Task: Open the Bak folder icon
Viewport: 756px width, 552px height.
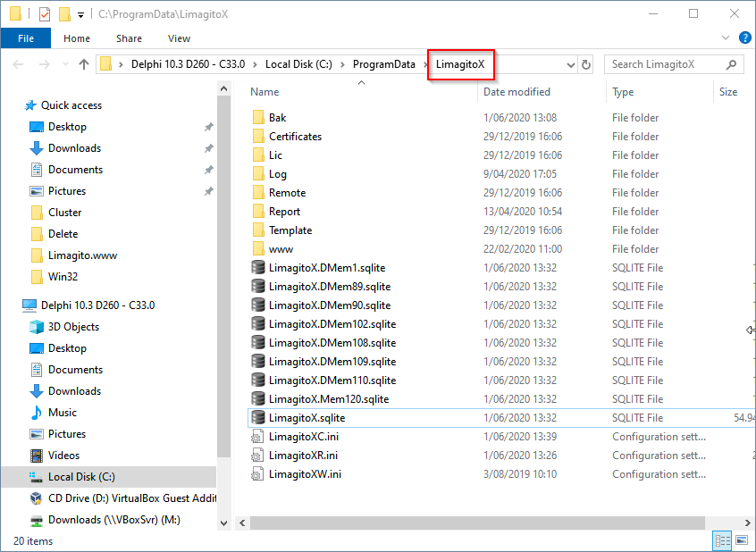Action: tap(258, 118)
